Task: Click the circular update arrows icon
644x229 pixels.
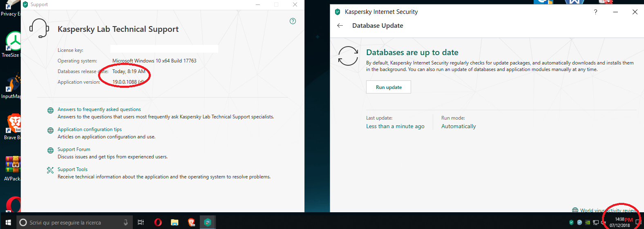Action: click(x=348, y=56)
